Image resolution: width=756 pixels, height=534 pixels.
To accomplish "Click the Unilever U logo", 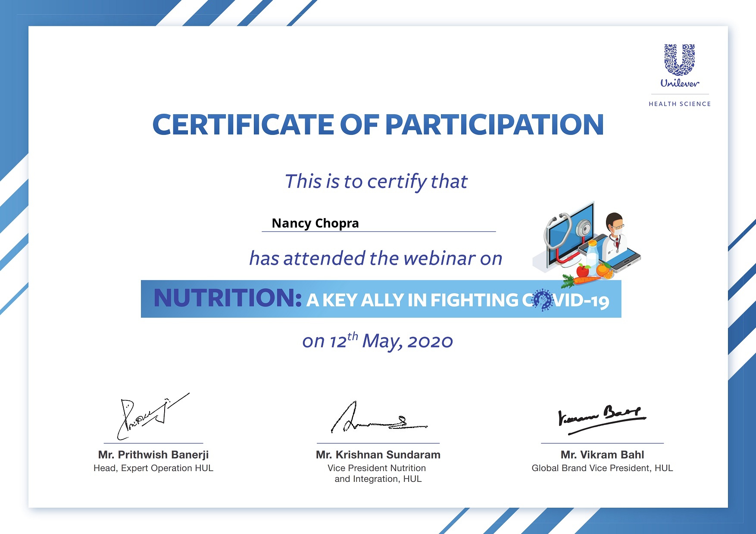I will (x=679, y=59).
